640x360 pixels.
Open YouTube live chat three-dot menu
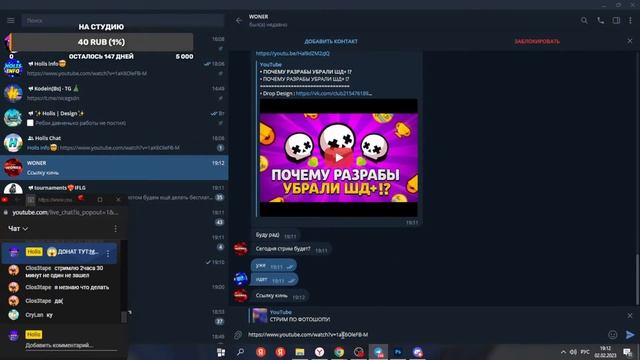(116, 229)
